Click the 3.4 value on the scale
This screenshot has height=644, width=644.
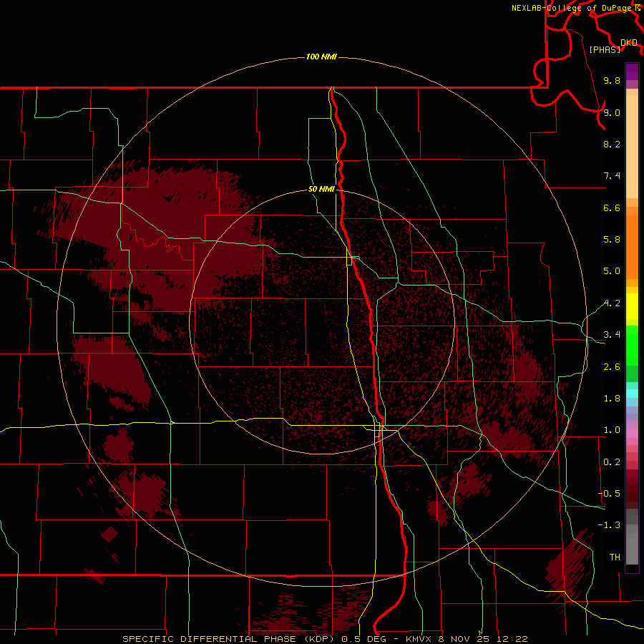(x=612, y=335)
